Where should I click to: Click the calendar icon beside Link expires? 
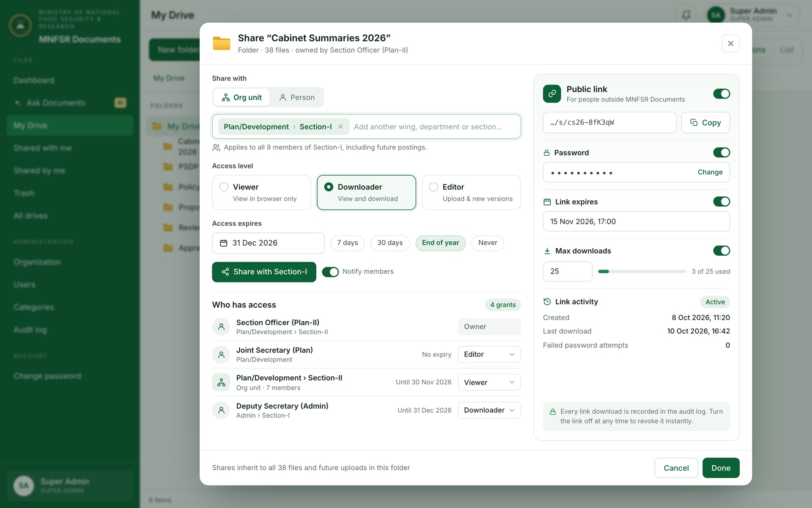(x=547, y=202)
